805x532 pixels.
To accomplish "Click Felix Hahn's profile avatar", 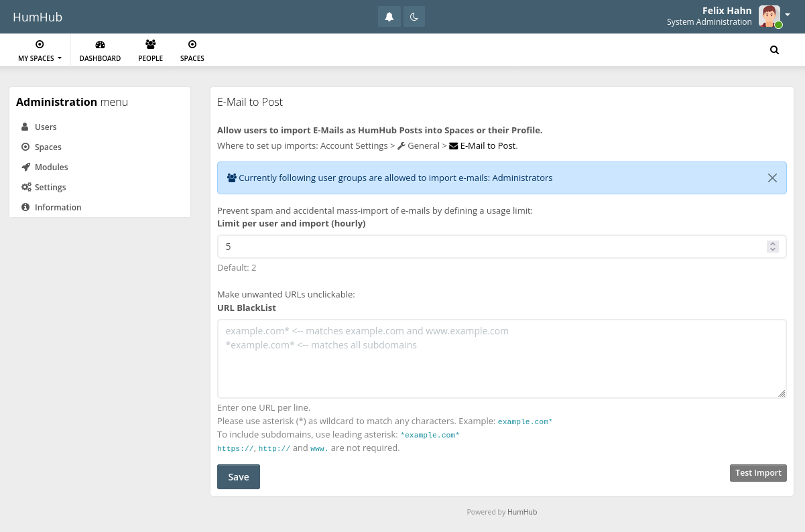I will [x=769, y=16].
